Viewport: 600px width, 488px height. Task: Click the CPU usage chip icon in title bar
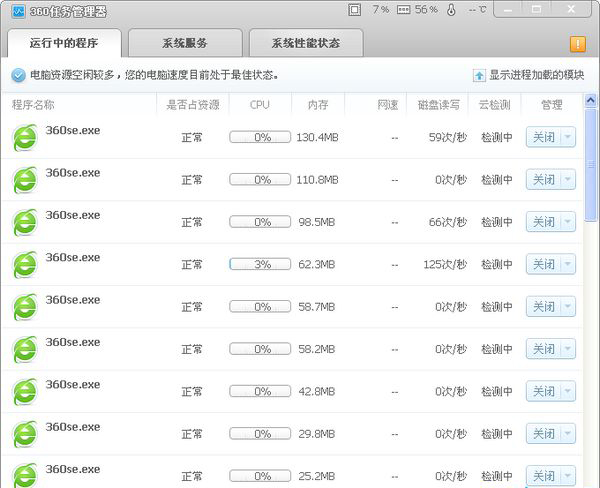(354, 10)
